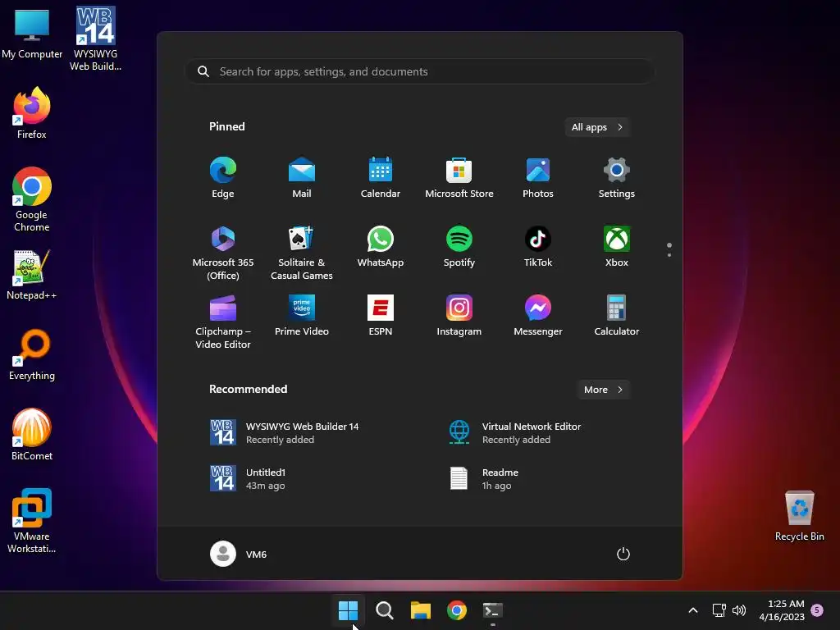Open Chrome from the taskbar
Image resolution: width=840 pixels, height=630 pixels.
[457, 610]
